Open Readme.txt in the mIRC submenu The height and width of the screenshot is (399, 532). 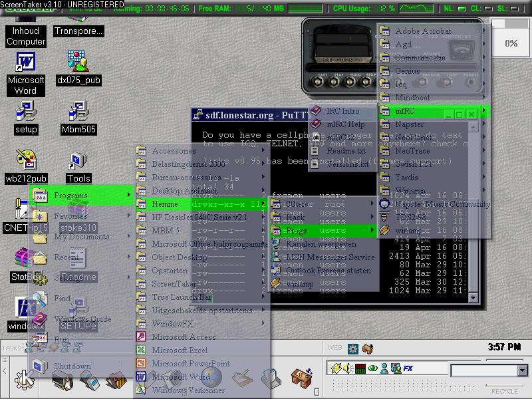[342, 151]
